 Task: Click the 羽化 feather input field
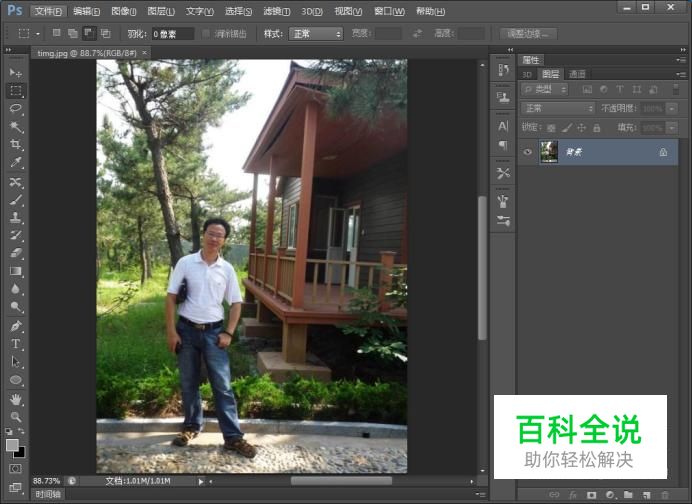tap(173, 34)
